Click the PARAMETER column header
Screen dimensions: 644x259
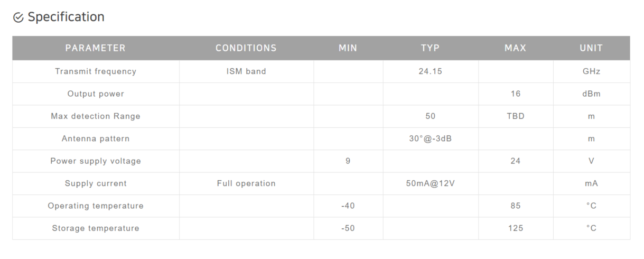(96, 48)
